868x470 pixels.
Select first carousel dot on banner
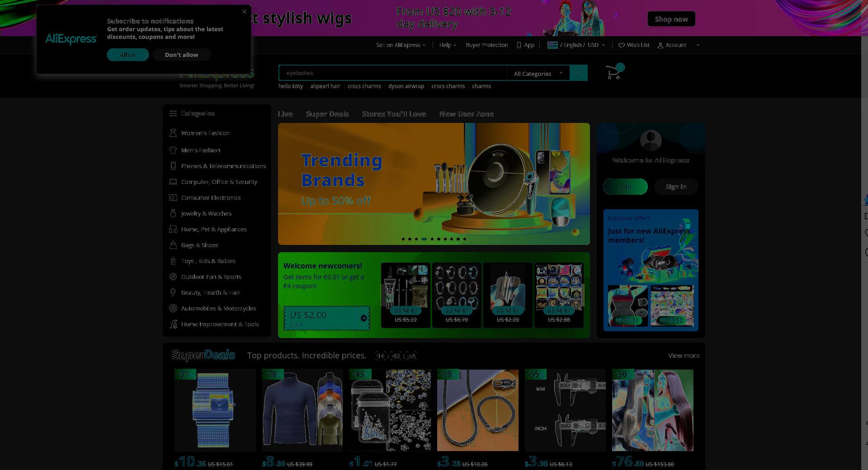coord(403,239)
